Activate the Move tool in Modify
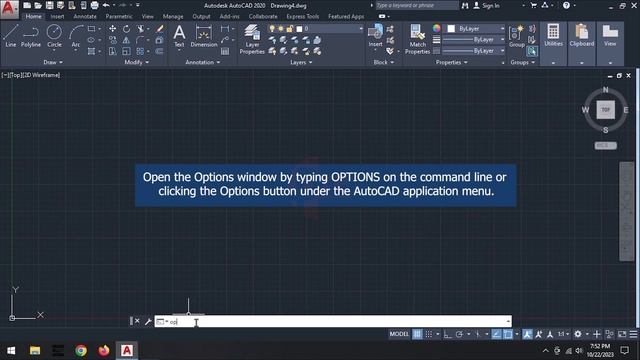Image resolution: width=640 pixels, height=360 pixels. click(112, 29)
